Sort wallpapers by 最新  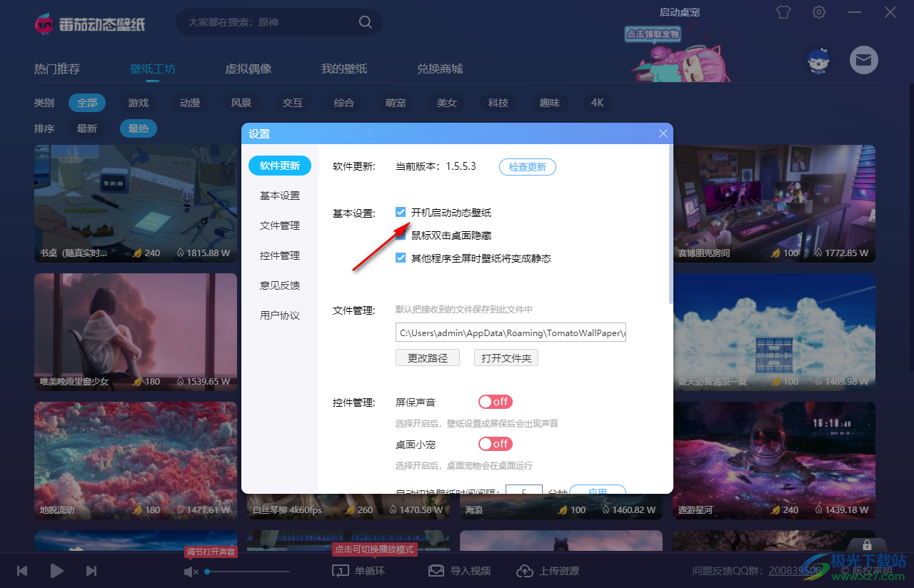pos(87,128)
